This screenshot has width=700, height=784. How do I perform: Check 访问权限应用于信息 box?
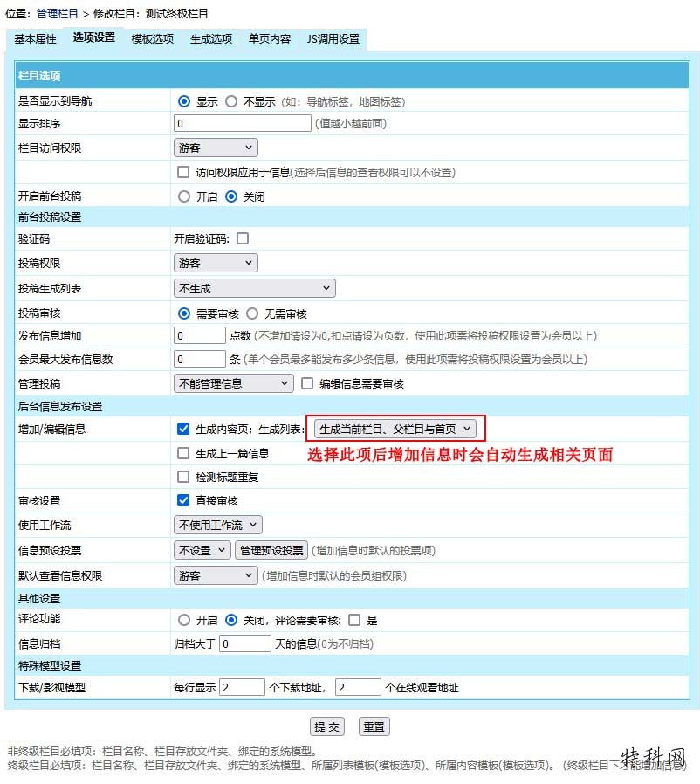(183, 173)
